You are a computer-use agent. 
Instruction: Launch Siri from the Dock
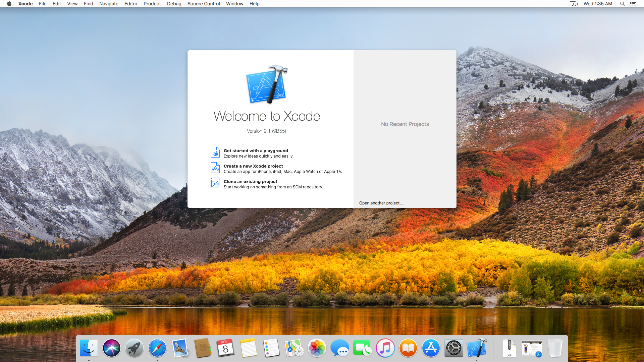[x=112, y=348]
